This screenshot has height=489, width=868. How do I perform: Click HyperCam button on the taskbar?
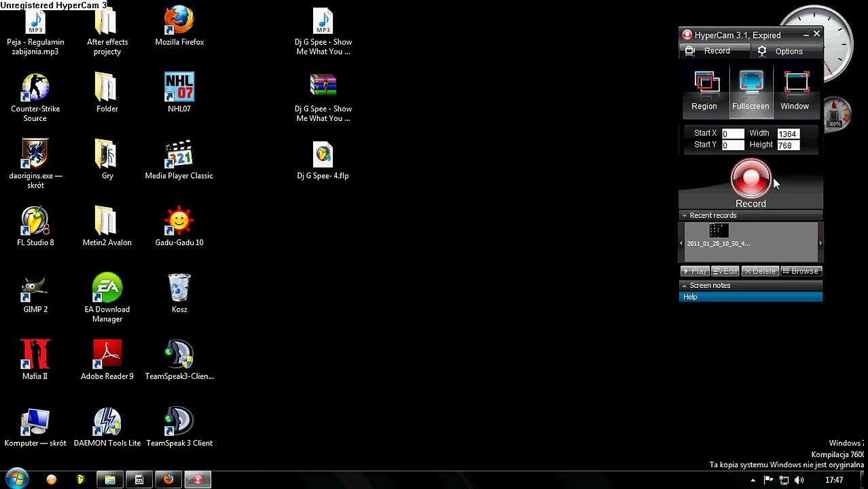click(x=198, y=479)
